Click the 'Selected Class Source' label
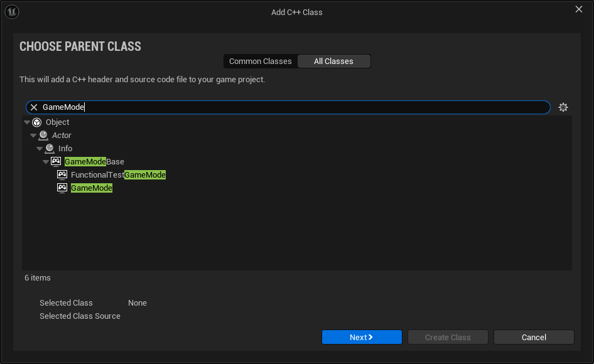Screen dimensions: 594x364 click(80, 316)
